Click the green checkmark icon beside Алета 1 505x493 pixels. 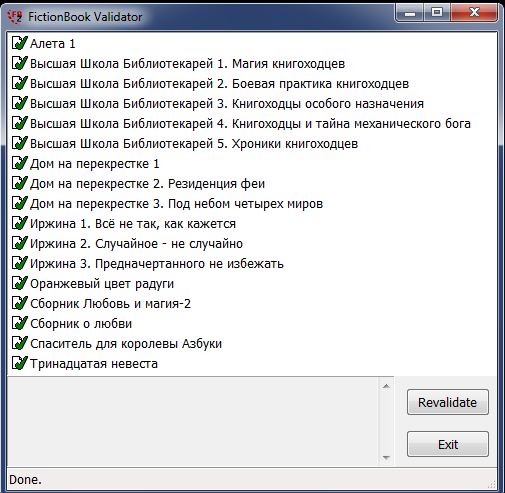(19, 43)
